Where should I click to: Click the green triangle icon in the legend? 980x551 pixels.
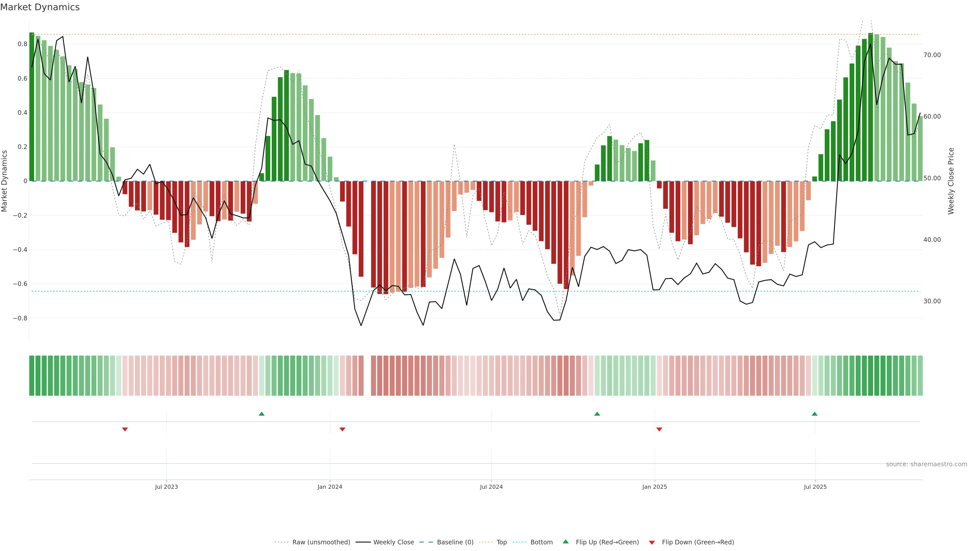click(x=566, y=542)
